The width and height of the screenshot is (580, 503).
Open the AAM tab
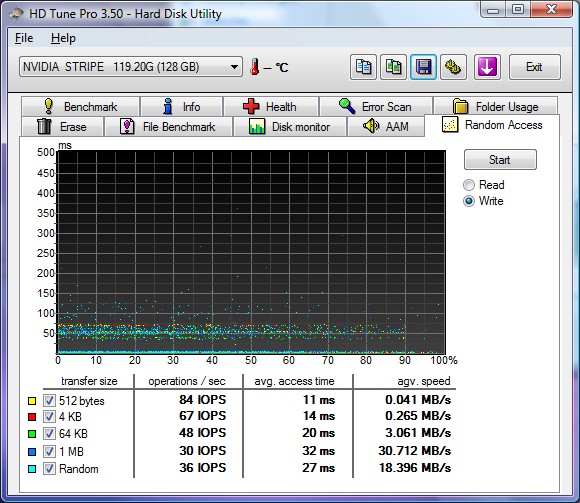[386, 126]
